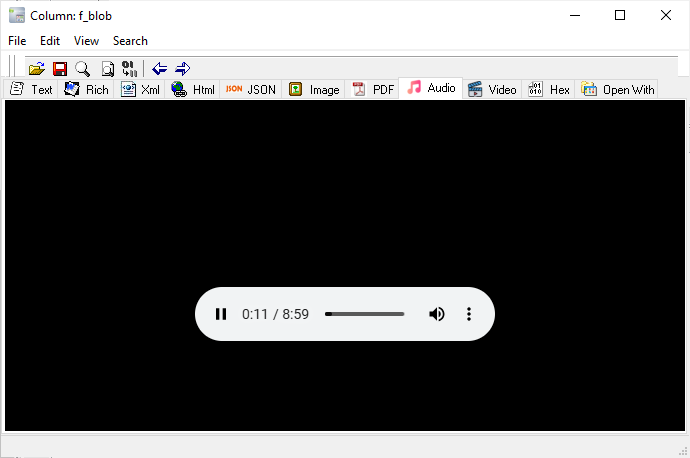Open the File menu

click(x=17, y=41)
